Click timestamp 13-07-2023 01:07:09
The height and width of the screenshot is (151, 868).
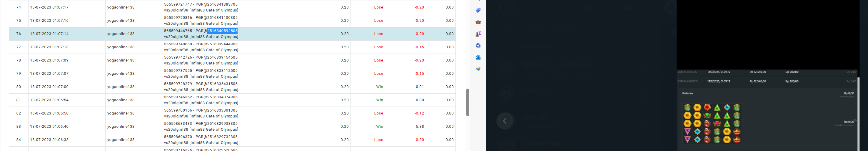click(x=49, y=60)
